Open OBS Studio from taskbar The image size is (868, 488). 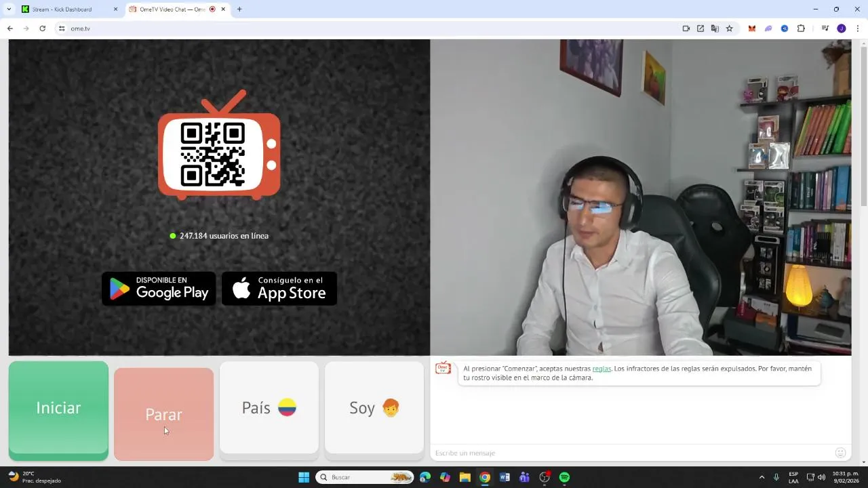pos(545,477)
